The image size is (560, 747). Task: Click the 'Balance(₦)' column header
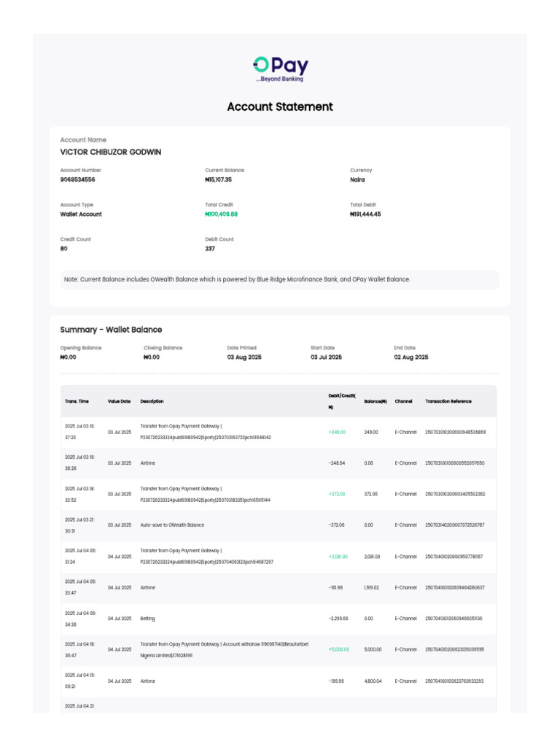click(376, 402)
